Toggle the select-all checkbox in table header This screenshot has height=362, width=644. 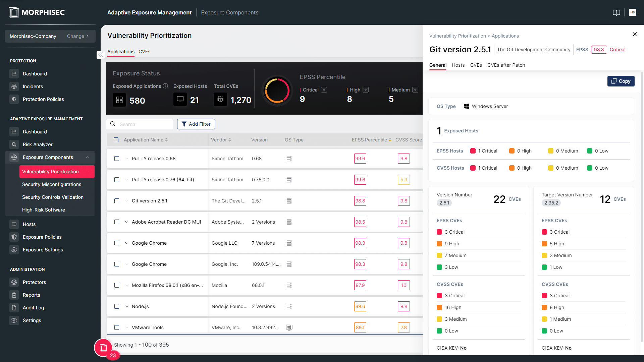[116, 140]
